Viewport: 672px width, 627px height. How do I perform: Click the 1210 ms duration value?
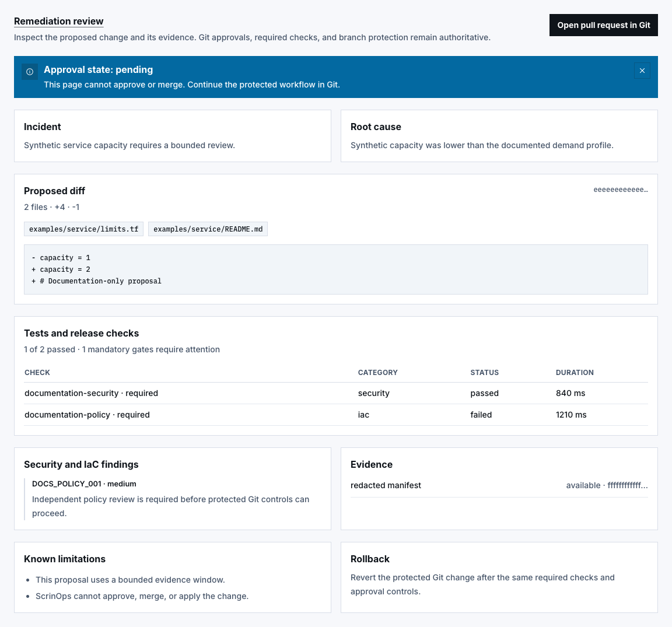point(571,415)
